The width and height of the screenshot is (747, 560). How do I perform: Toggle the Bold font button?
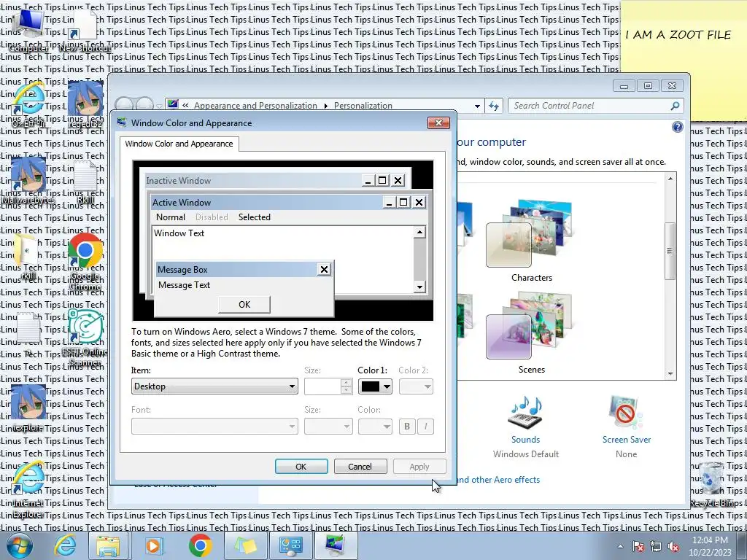pyautogui.click(x=407, y=426)
